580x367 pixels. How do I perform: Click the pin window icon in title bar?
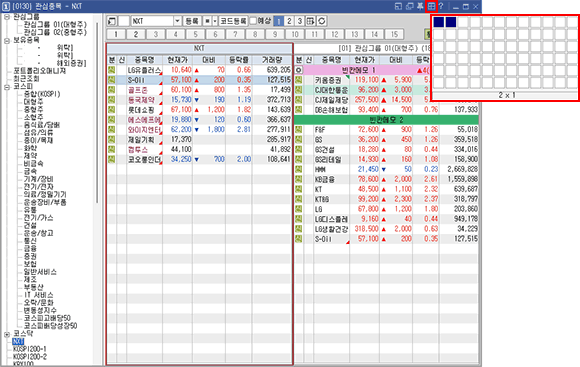(x=420, y=6)
